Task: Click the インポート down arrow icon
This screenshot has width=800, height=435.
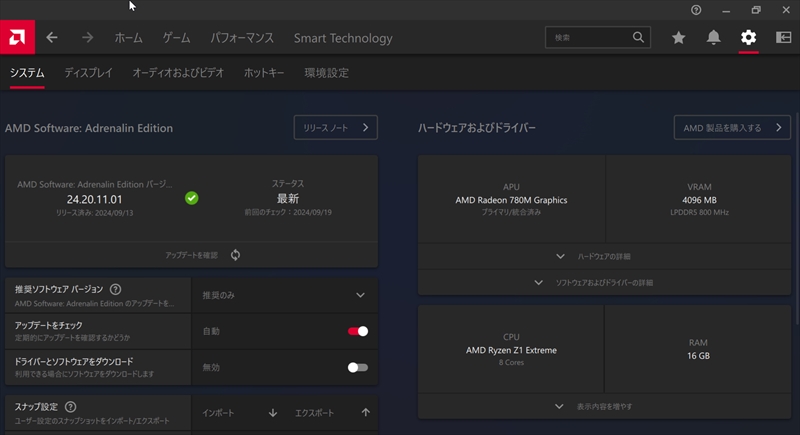Action: [273, 413]
